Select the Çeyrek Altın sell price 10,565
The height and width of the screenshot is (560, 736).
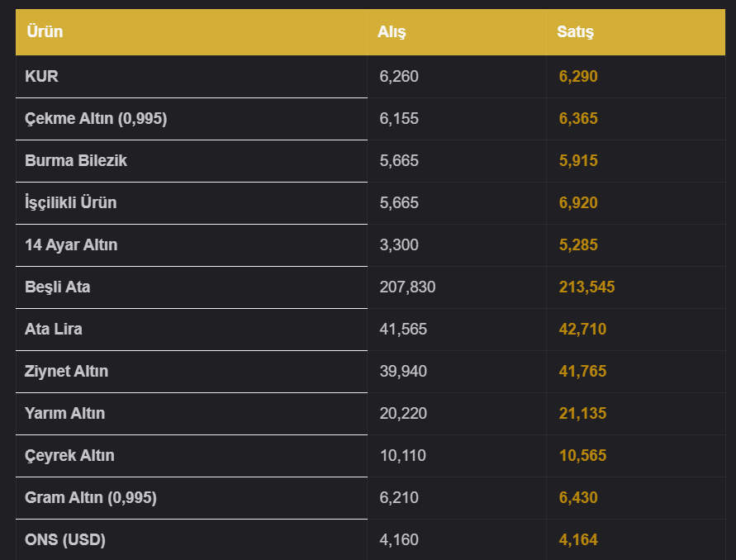[582, 455]
